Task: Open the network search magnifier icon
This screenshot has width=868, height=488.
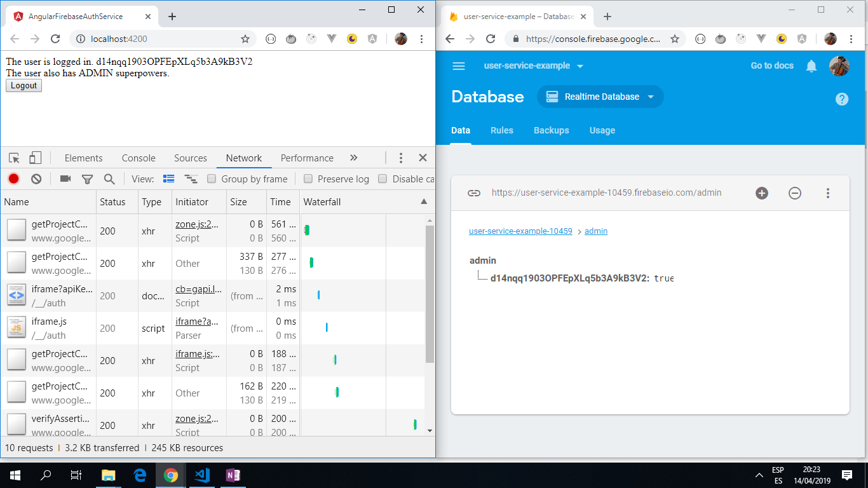Action: 109,179
